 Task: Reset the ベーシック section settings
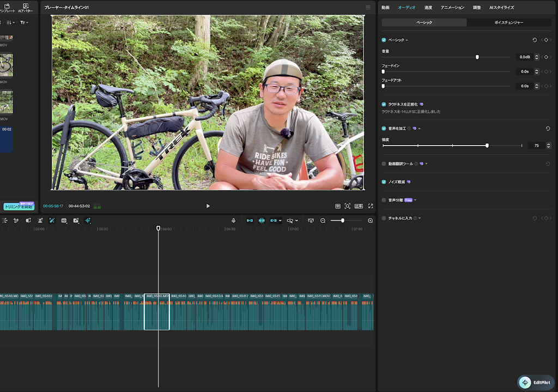pyautogui.click(x=535, y=40)
